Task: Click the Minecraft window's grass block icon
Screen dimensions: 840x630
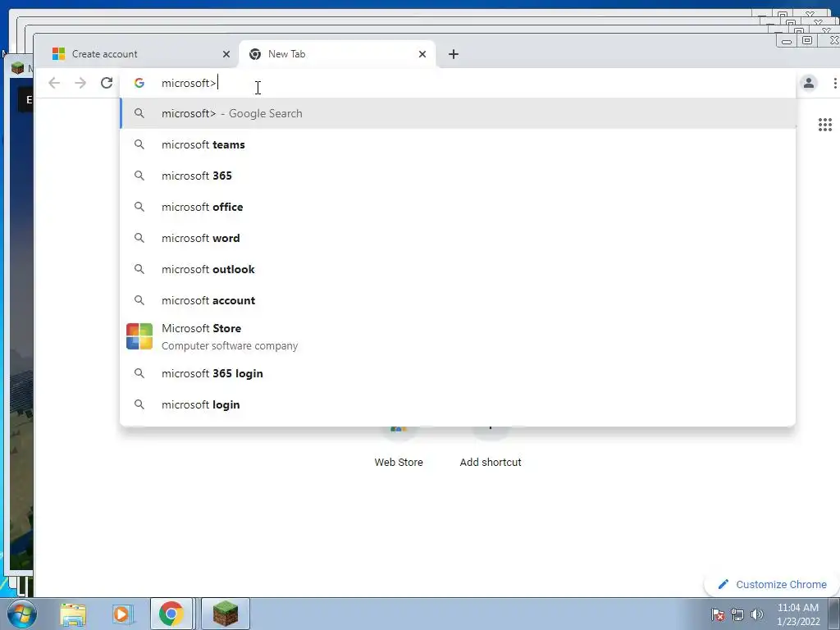Action: 18,68
